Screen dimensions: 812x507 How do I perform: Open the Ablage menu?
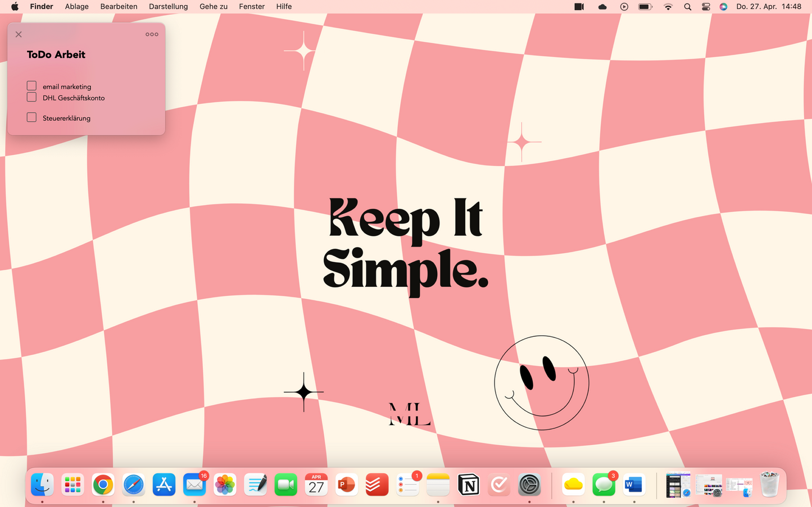pos(77,7)
